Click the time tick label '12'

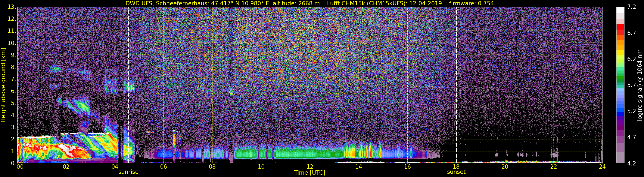tap(310, 167)
